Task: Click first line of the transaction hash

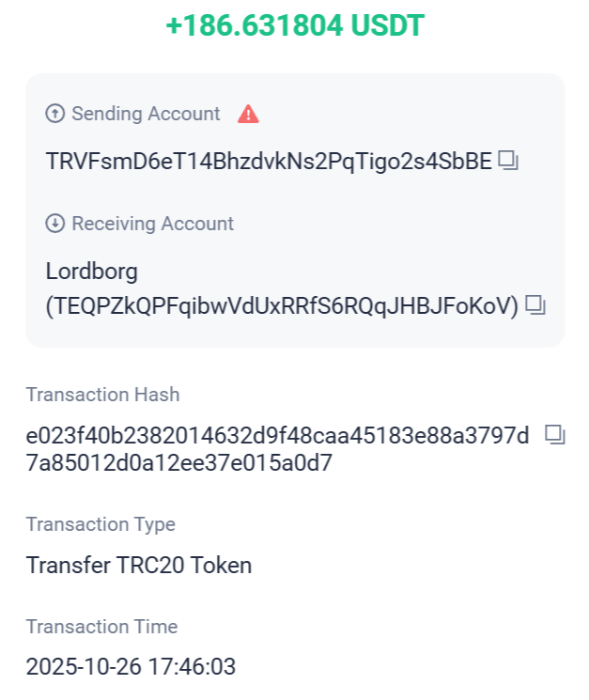Action: click(278, 436)
